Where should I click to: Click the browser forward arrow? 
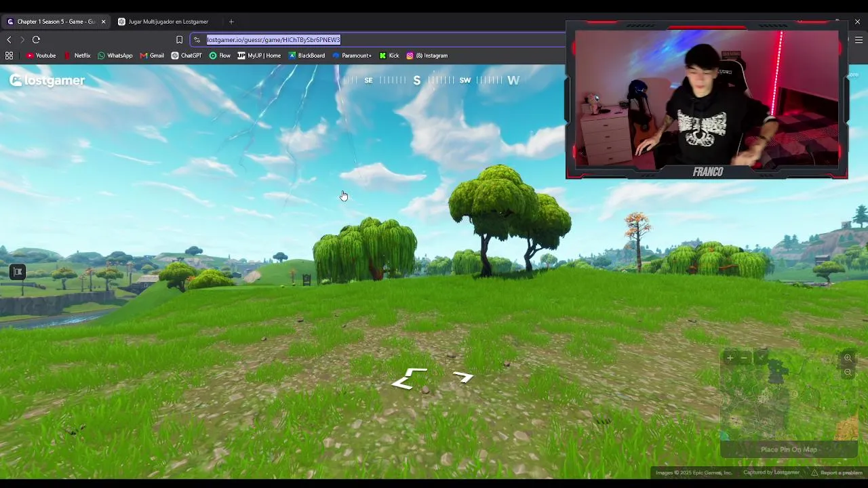point(22,40)
